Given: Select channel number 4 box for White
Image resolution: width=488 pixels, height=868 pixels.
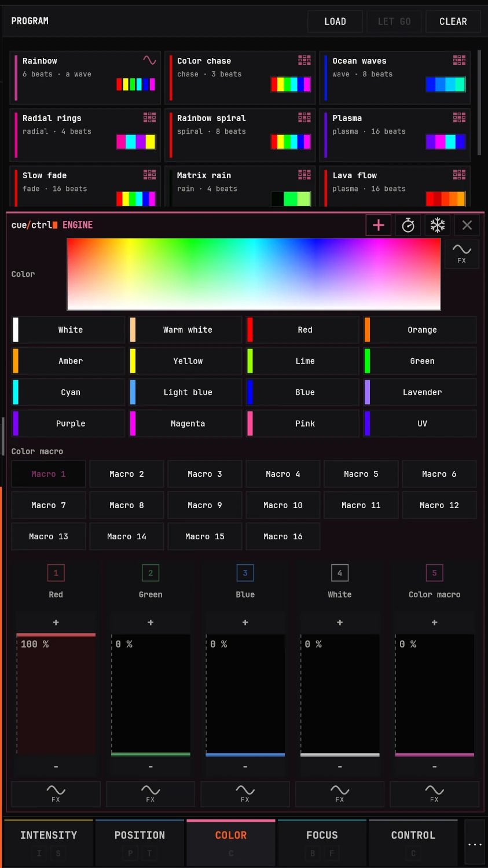Looking at the screenshot, I should [340, 573].
